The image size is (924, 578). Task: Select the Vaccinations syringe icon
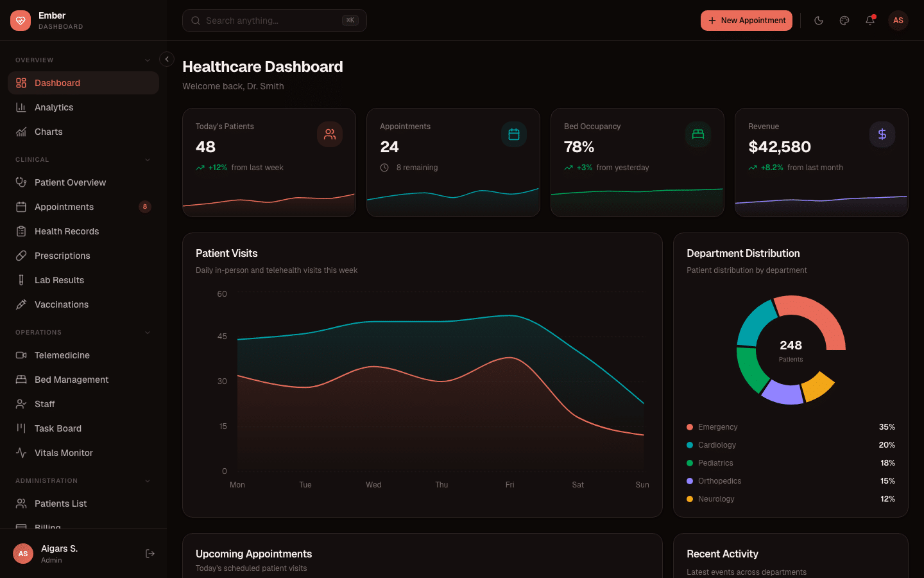tap(21, 304)
